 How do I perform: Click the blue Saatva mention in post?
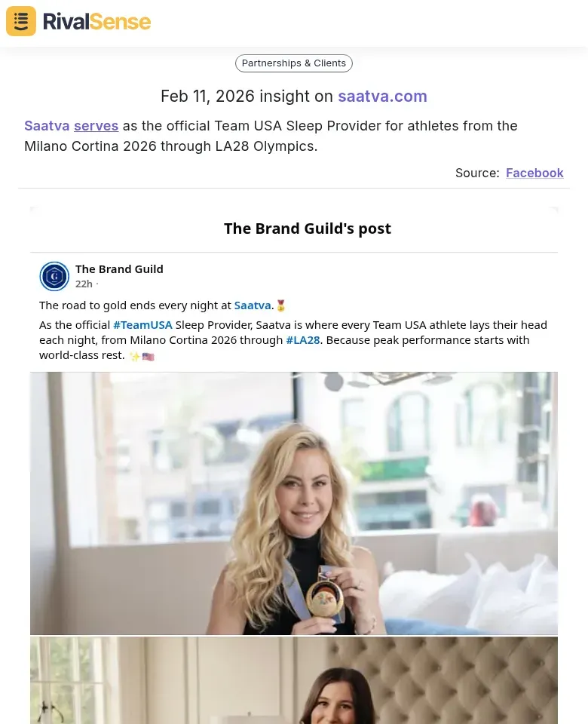(x=253, y=305)
